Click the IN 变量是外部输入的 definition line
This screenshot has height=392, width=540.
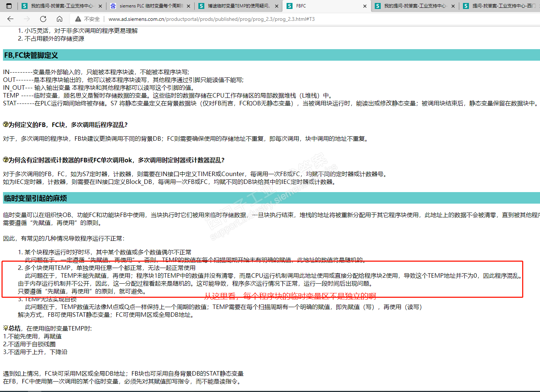[96, 72]
